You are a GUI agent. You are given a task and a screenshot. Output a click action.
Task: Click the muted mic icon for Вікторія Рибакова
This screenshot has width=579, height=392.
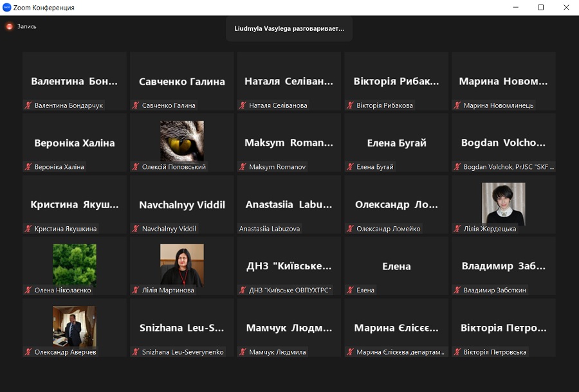click(x=350, y=105)
